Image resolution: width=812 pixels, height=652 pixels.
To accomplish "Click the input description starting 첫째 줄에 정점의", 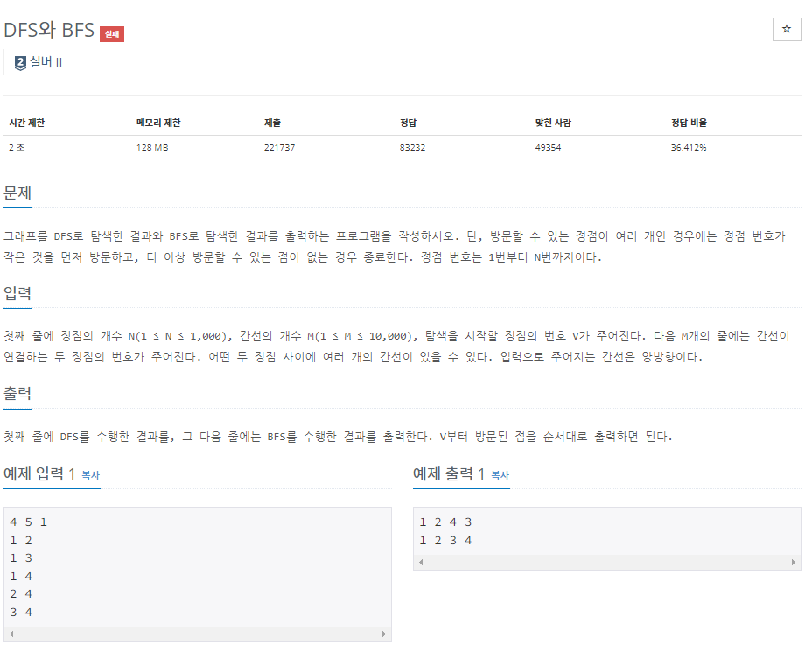I will click(x=396, y=347).
